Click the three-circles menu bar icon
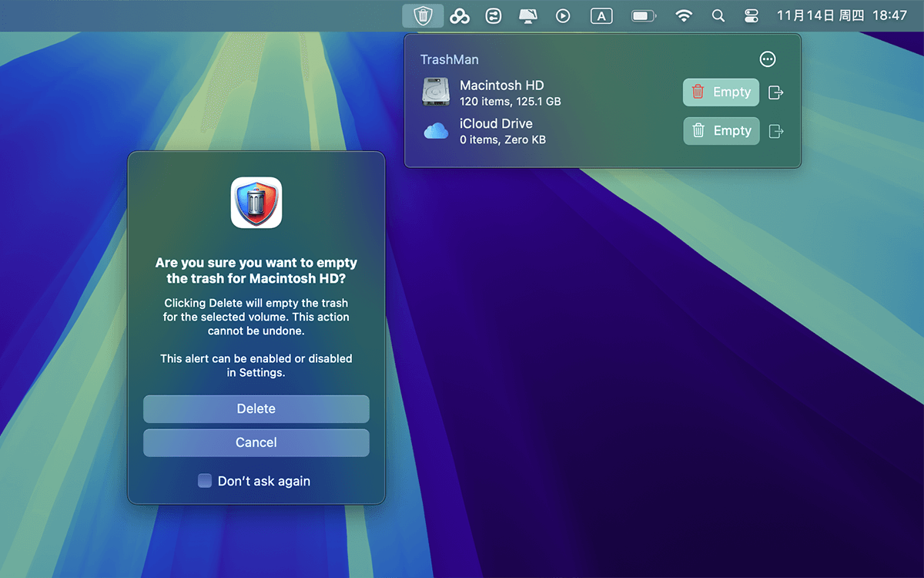 pos(460,15)
